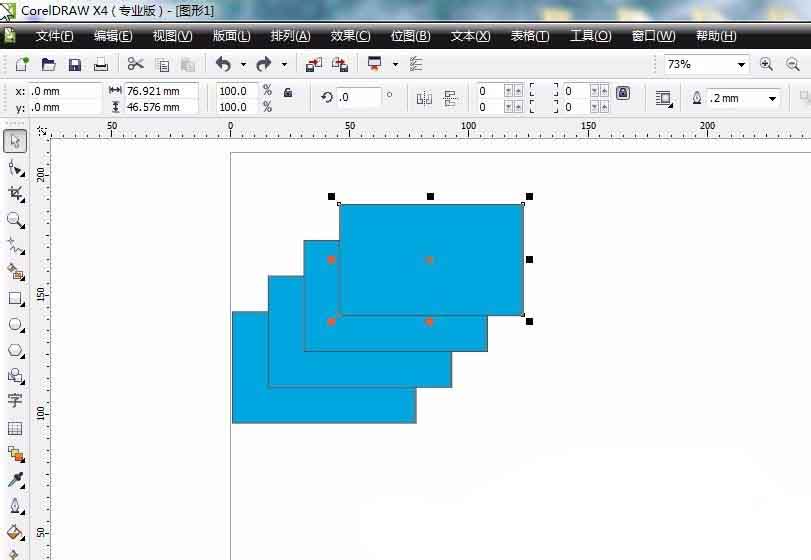Open the redo history dropdown arrow

pyautogui.click(x=284, y=65)
